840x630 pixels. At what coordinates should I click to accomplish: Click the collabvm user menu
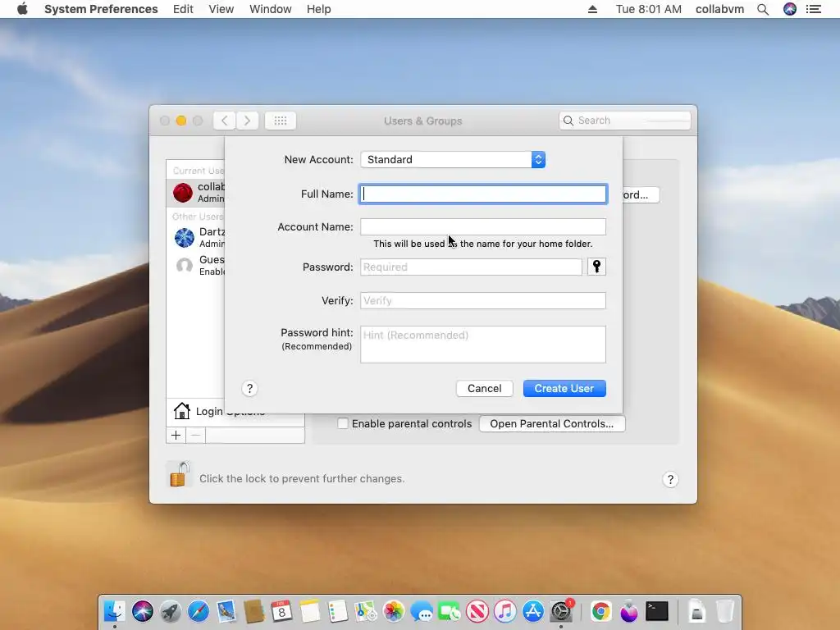pyautogui.click(x=719, y=9)
